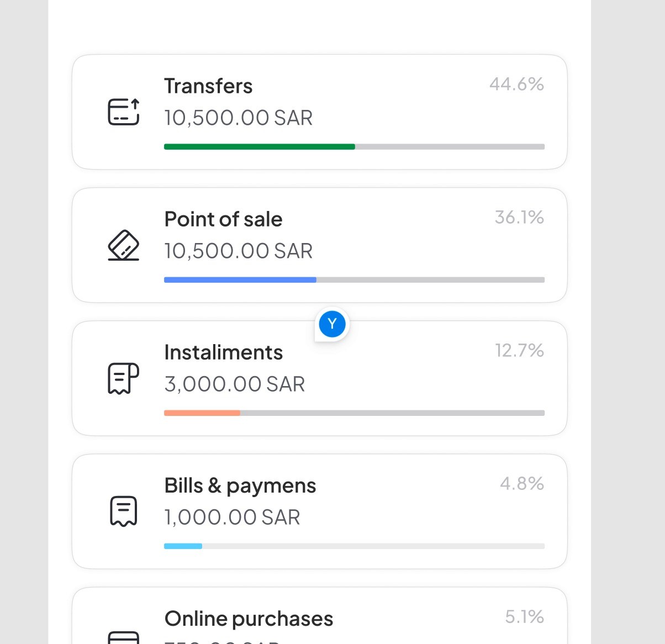The image size is (665, 644).
Task: Click the 3,000.00 SAR Instalments amount
Action: tap(234, 384)
